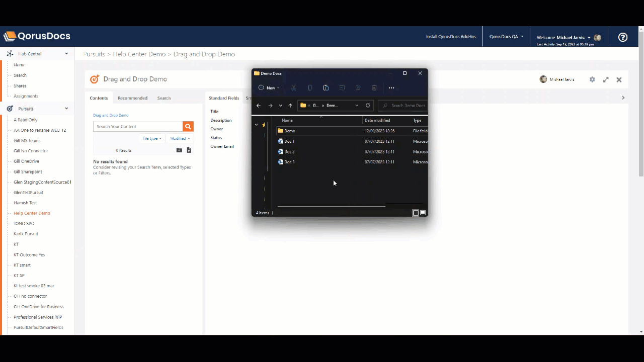Click the Copy icon in Demo Docs window
This screenshot has width=644, height=362.
click(x=309, y=87)
